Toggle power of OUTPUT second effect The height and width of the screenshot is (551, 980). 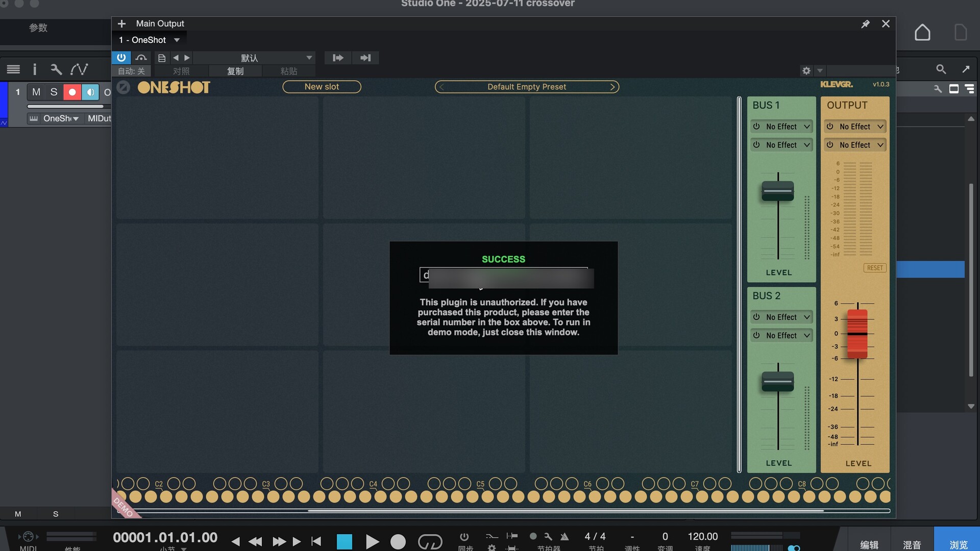coord(830,145)
